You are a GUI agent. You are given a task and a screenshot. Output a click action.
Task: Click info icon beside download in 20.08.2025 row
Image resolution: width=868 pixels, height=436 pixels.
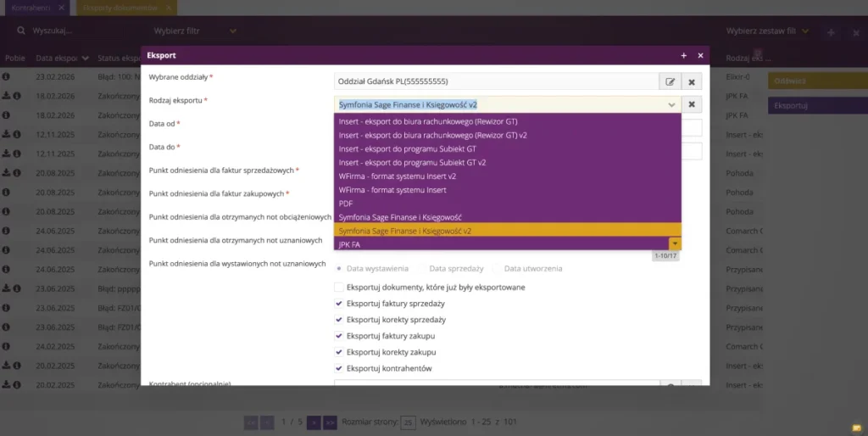[17, 173]
